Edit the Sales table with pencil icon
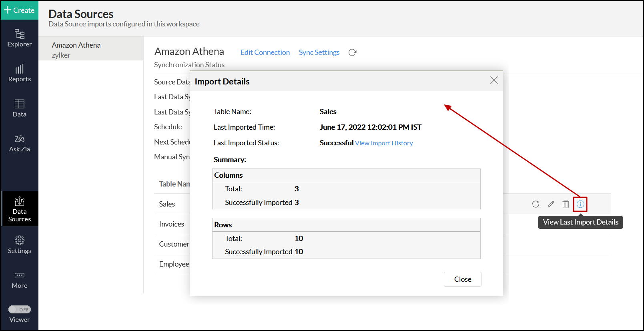The image size is (644, 331). (551, 204)
